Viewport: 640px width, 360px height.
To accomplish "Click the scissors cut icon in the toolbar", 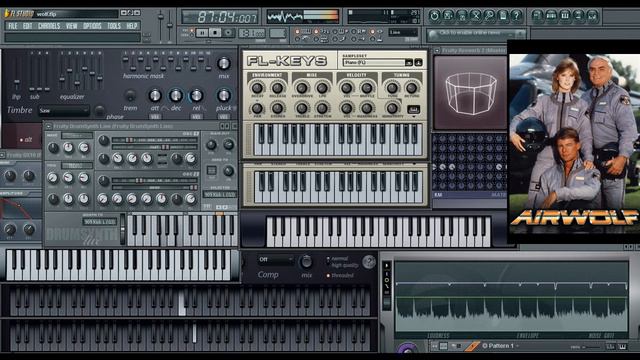I will [x=476, y=16].
